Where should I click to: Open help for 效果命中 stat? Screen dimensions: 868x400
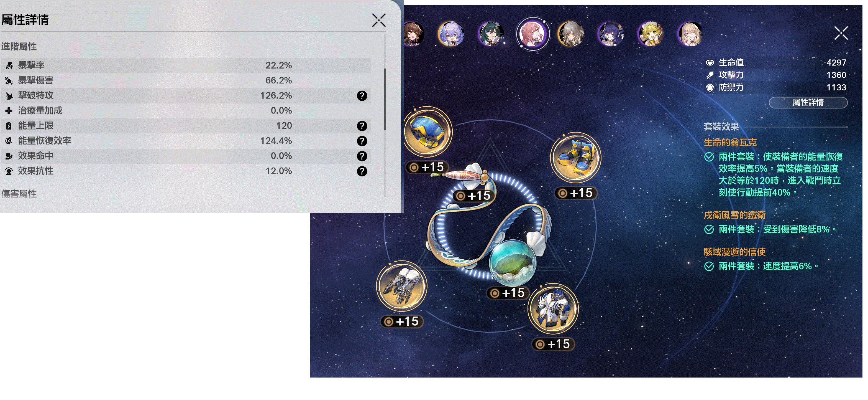[x=362, y=156]
